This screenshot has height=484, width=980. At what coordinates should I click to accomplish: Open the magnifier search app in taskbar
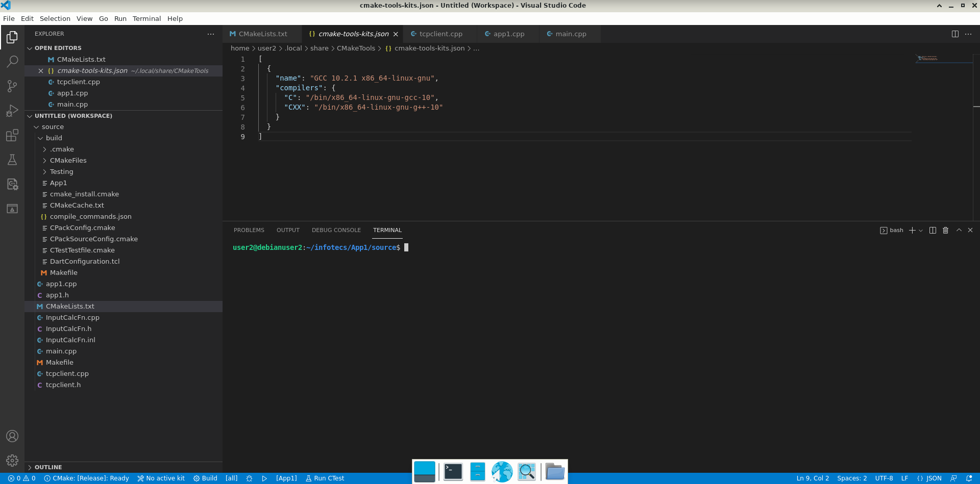coord(527,472)
